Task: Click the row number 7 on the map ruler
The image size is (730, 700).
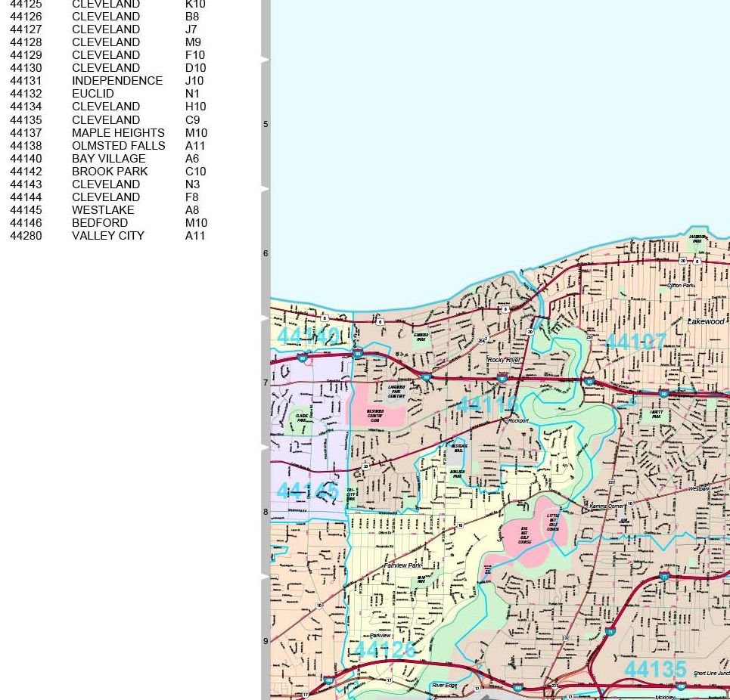Action: [266, 383]
